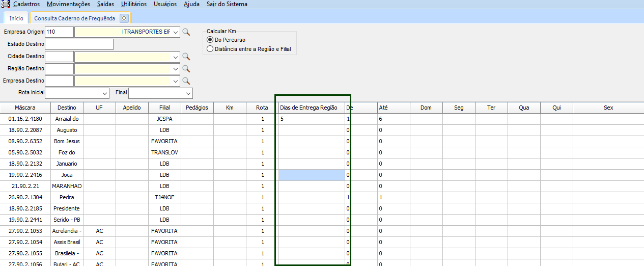Expand the Empresa Origem dropdown
The height and width of the screenshot is (266, 644).
pos(176,32)
